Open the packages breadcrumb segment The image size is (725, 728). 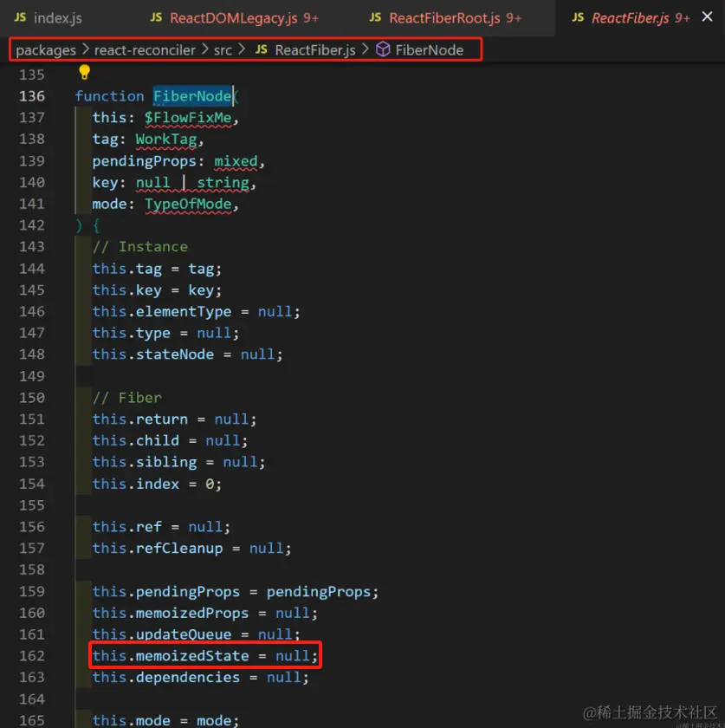coord(46,49)
